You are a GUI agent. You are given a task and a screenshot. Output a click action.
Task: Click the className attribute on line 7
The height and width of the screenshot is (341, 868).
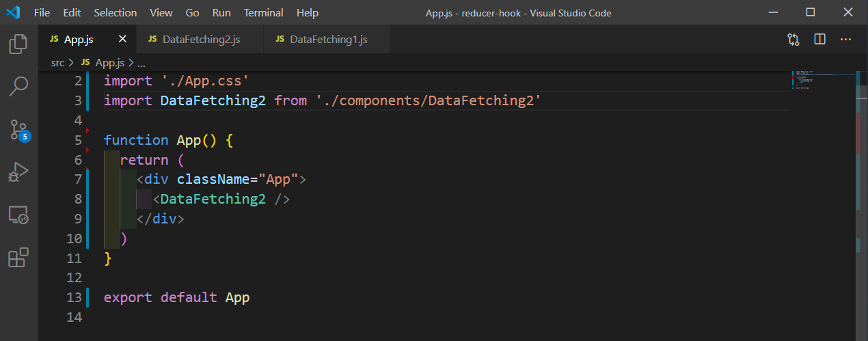coord(213,180)
